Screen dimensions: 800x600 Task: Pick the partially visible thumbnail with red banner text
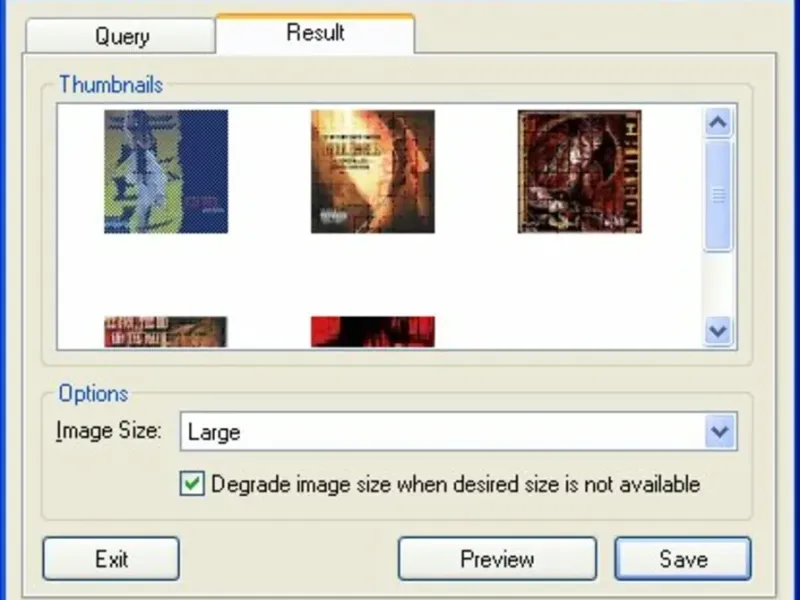[x=166, y=332]
